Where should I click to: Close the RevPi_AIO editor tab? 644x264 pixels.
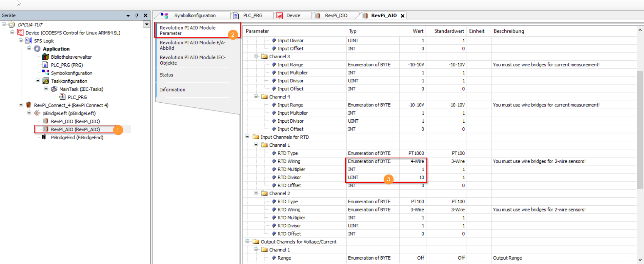pos(403,16)
